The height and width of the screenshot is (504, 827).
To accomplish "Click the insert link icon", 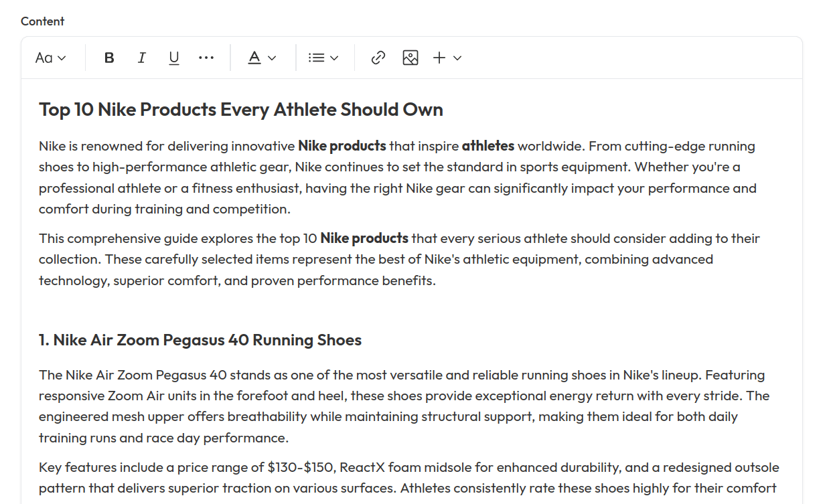I will point(378,58).
